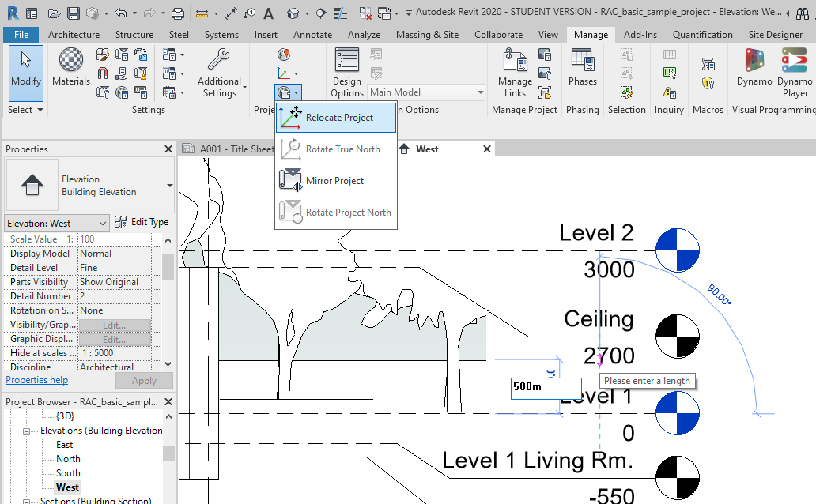Switch to the Architecture ribbon tab

pyautogui.click(x=74, y=34)
